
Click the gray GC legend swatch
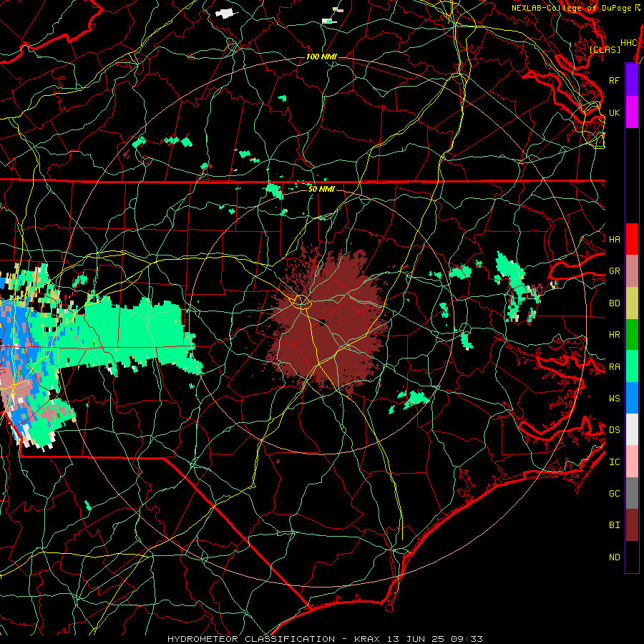(x=632, y=493)
